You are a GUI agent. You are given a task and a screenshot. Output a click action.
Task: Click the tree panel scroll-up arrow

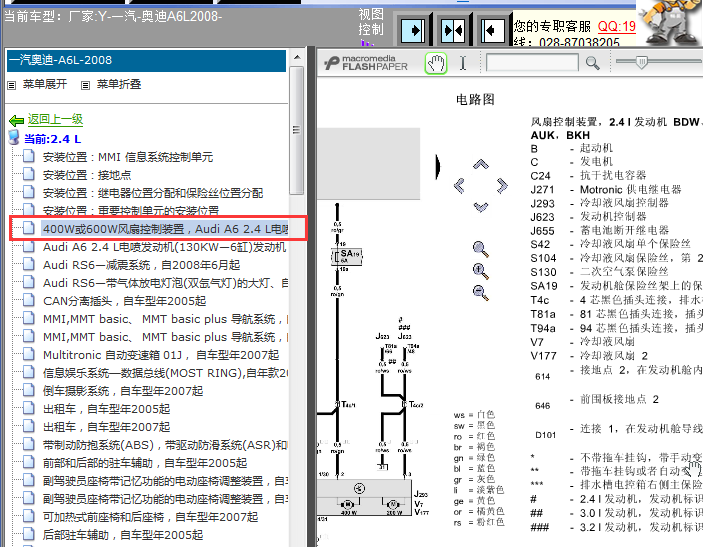(x=297, y=57)
